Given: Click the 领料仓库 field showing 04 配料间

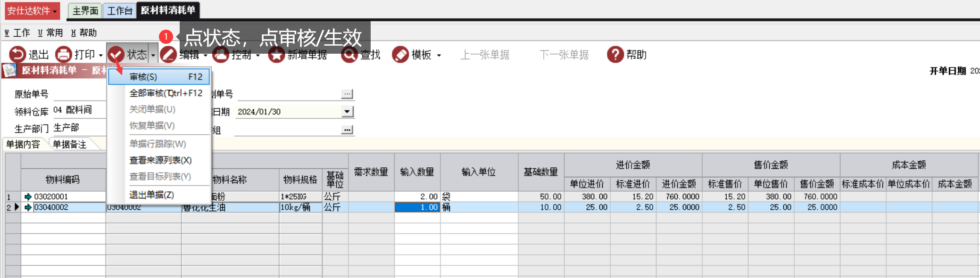Looking at the screenshot, I should 80,110.
